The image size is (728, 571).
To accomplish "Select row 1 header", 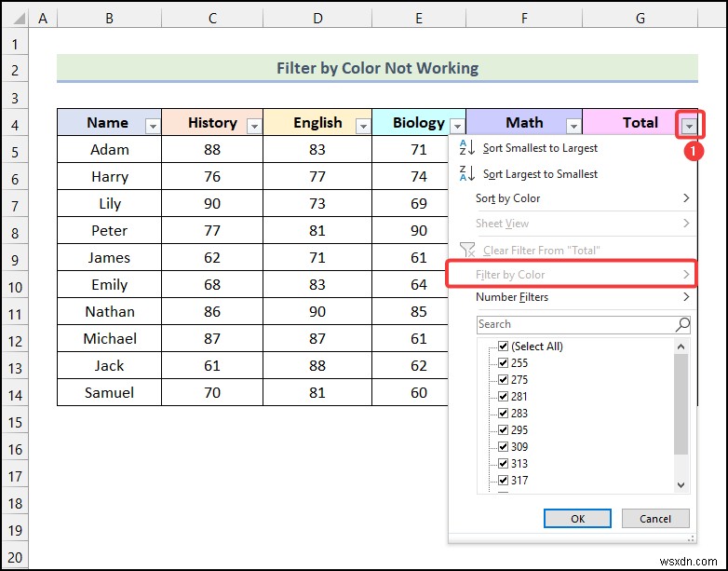I will tap(15, 44).
